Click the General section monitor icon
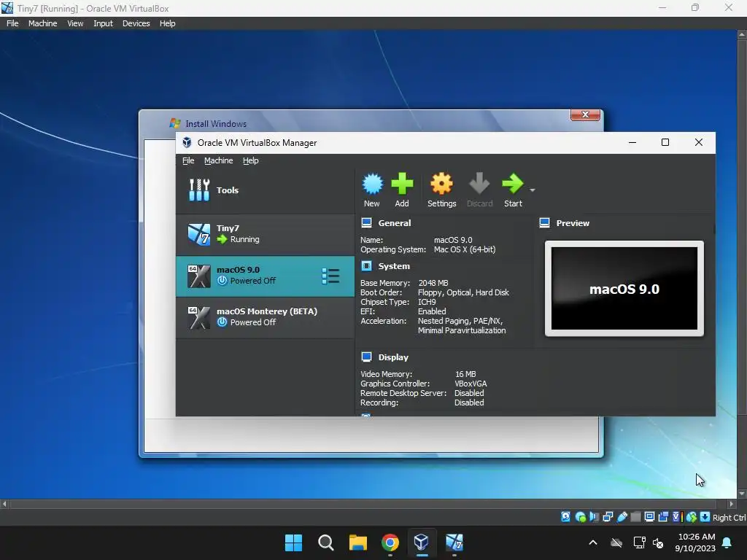The image size is (747, 560). 366,222
